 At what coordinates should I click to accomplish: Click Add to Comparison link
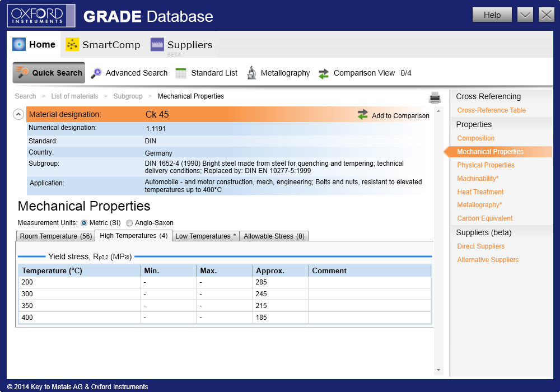400,116
